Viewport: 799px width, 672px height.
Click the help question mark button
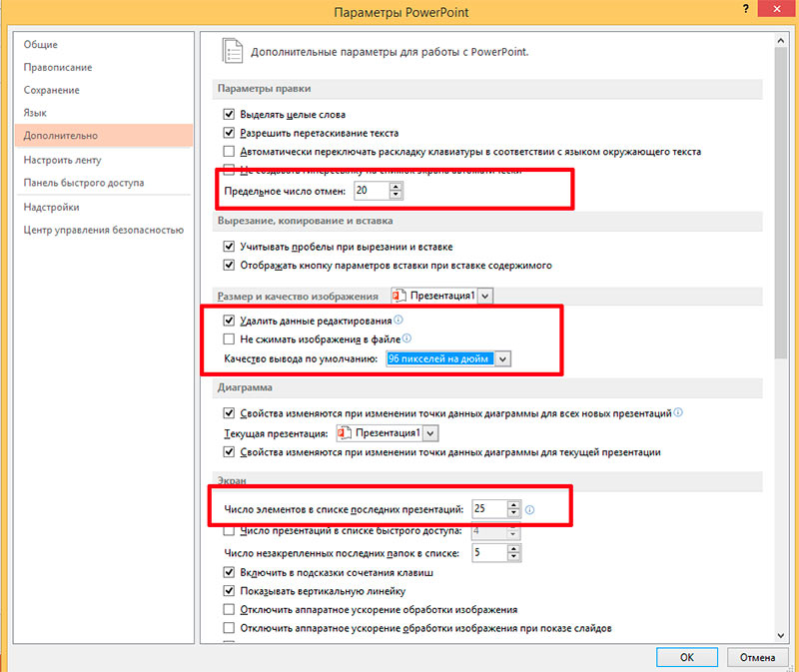[x=746, y=9]
